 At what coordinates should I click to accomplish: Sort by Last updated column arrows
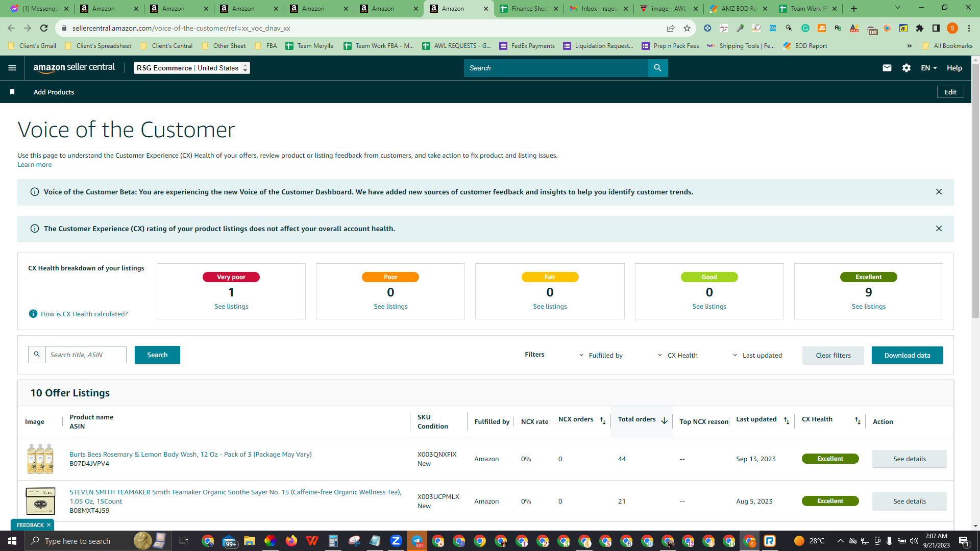[x=787, y=420]
